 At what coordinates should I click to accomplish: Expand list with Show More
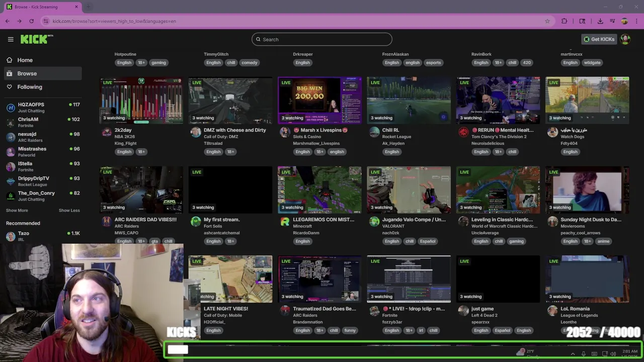point(17,210)
